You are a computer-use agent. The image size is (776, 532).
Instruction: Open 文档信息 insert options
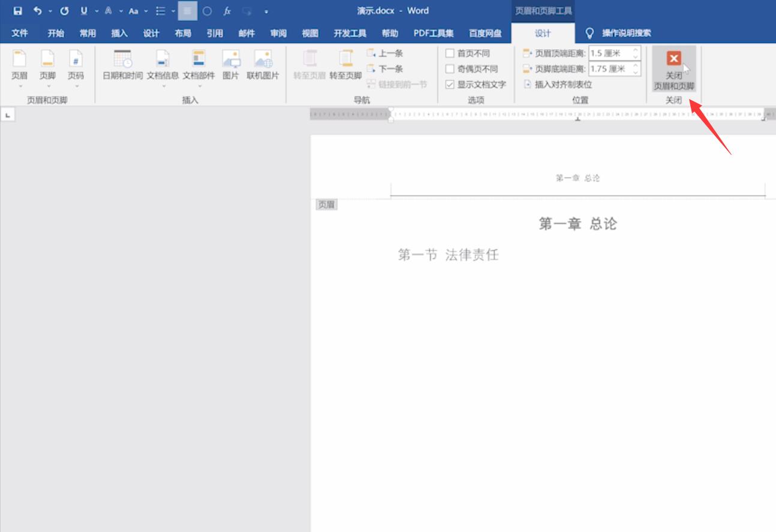163,68
